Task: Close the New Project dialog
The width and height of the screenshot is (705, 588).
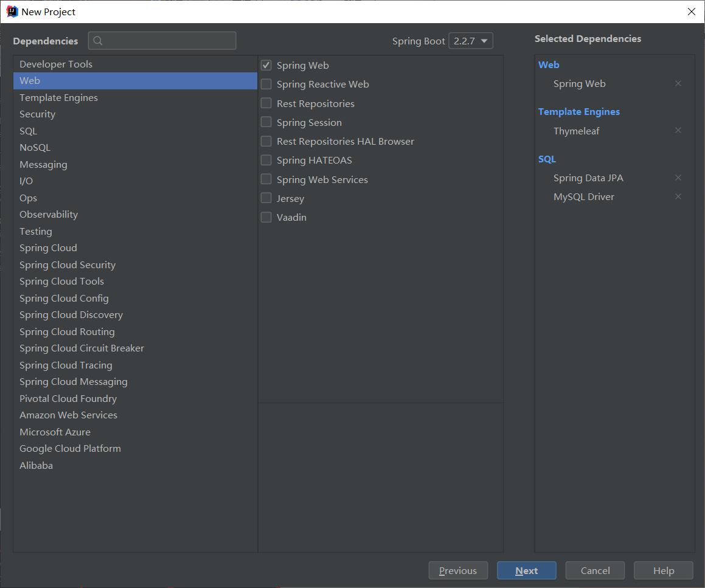Action: (692, 12)
